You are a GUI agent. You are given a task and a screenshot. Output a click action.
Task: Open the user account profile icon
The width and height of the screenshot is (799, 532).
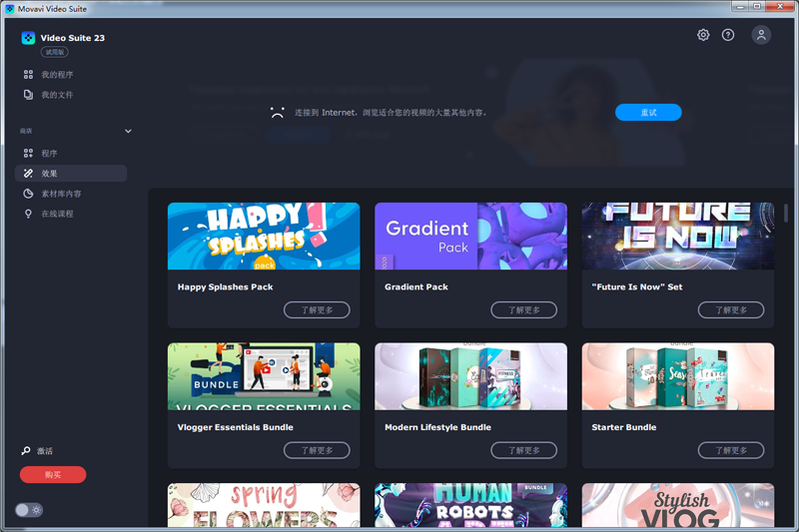tap(761, 35)
